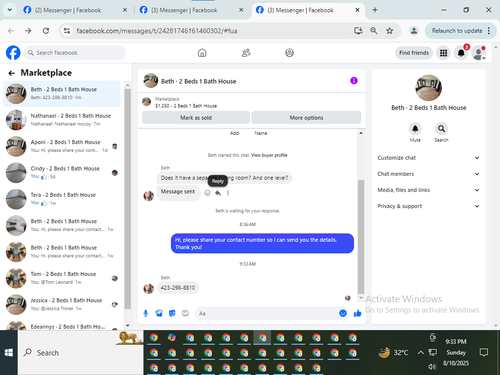Open Marketplace listing $1,250 link

(186, 106)
